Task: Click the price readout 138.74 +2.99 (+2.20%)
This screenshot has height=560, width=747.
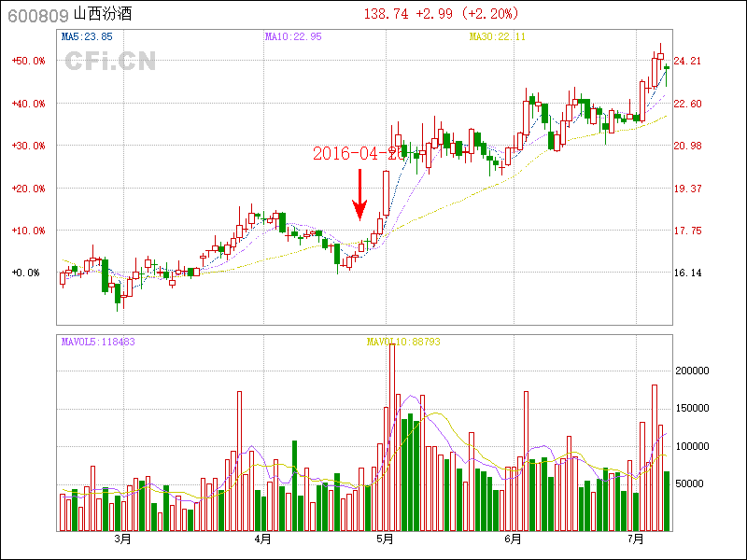Action: click(x=441, y=14)
